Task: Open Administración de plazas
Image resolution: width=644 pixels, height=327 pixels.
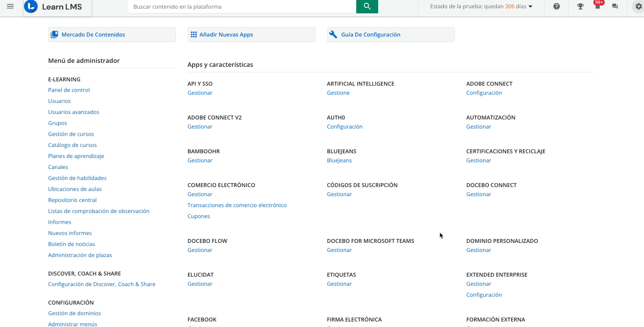Action: pos(80,255)
